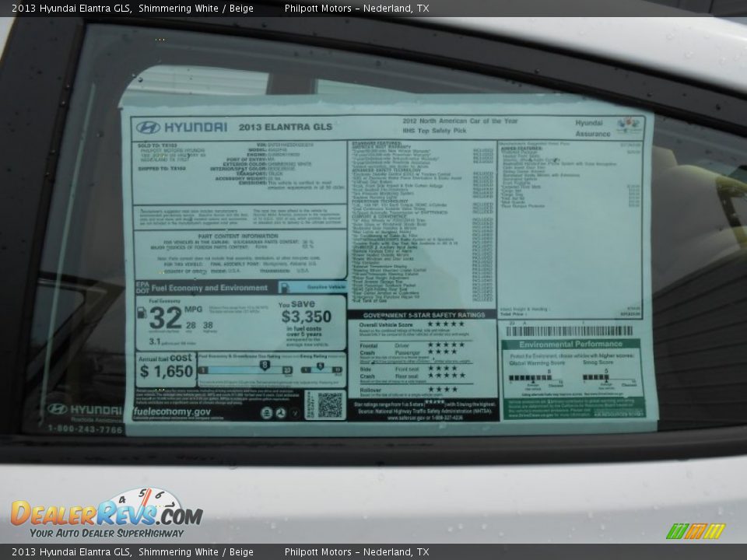This screenshot has height=560, width=747.
Task: Click the fuel economy rating marker "8"
Action: click(x=265, y=366)
